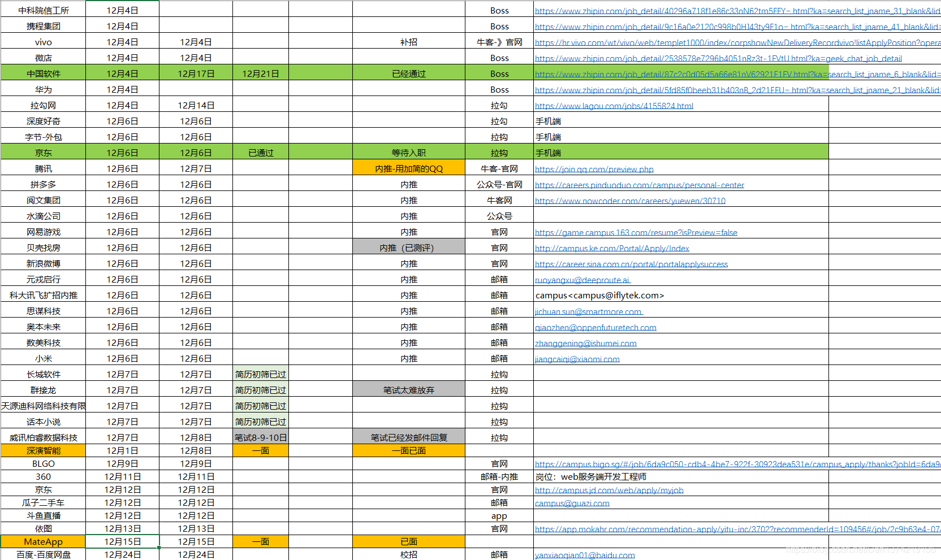Select the 补招 cell in vivo row
Image resolution: width=941 pixels, height=560 pixels.
click(x=409, y=42)
